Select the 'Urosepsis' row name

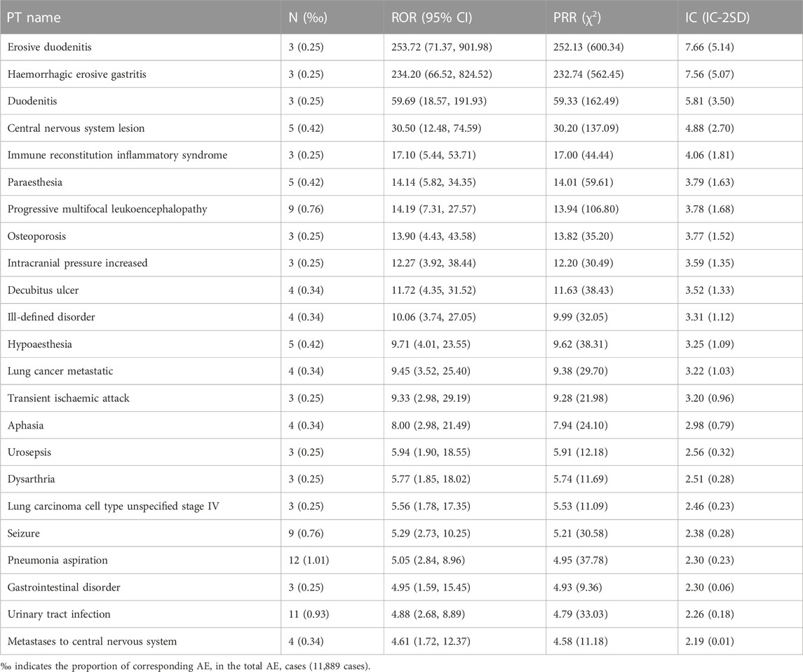coord(29,452)
